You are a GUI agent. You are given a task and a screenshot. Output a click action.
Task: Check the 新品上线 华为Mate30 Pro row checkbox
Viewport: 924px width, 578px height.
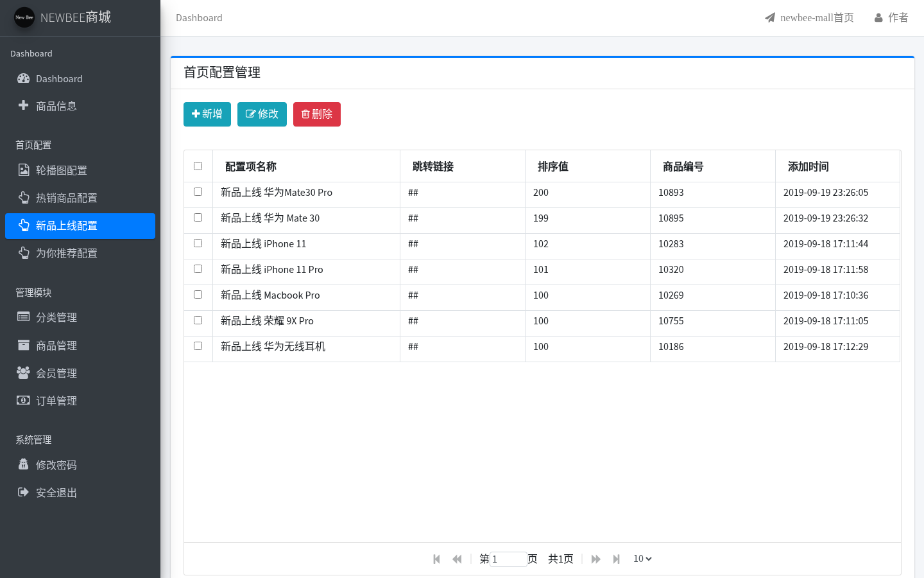[198, 192]
